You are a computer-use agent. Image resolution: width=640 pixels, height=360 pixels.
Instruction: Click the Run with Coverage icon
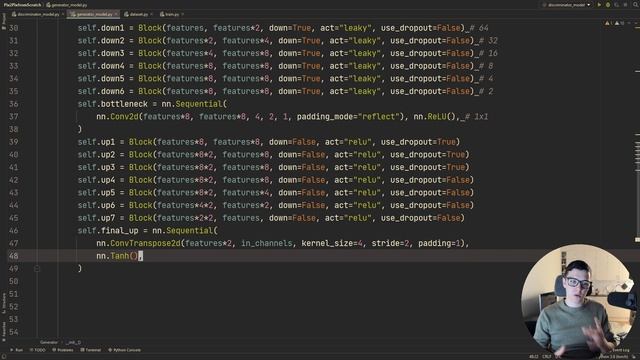[616, 5]
